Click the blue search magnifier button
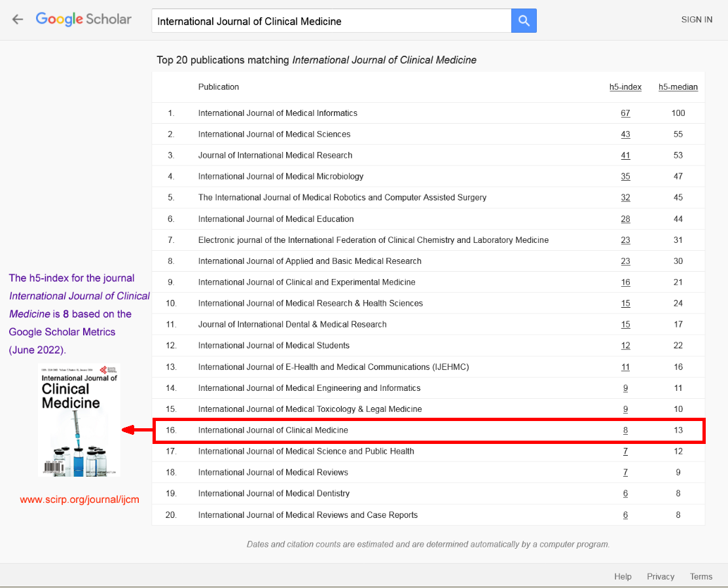The height and width of the screenshot is (588, 728). pos(524,21)
